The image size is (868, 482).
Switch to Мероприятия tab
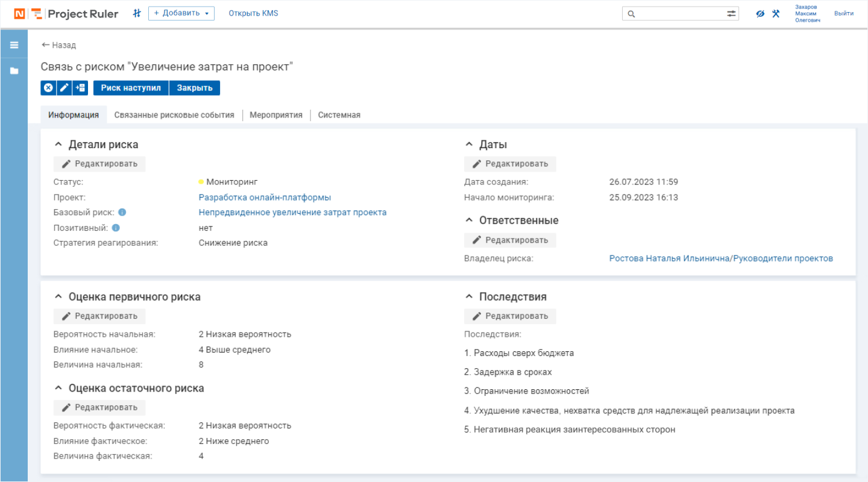[x=276, y=114]
